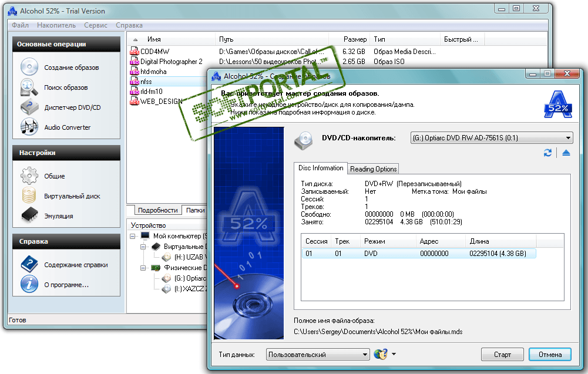Click the COD4MW mds file icon
This screenshot has height=374, width=588.
[135, 51]
